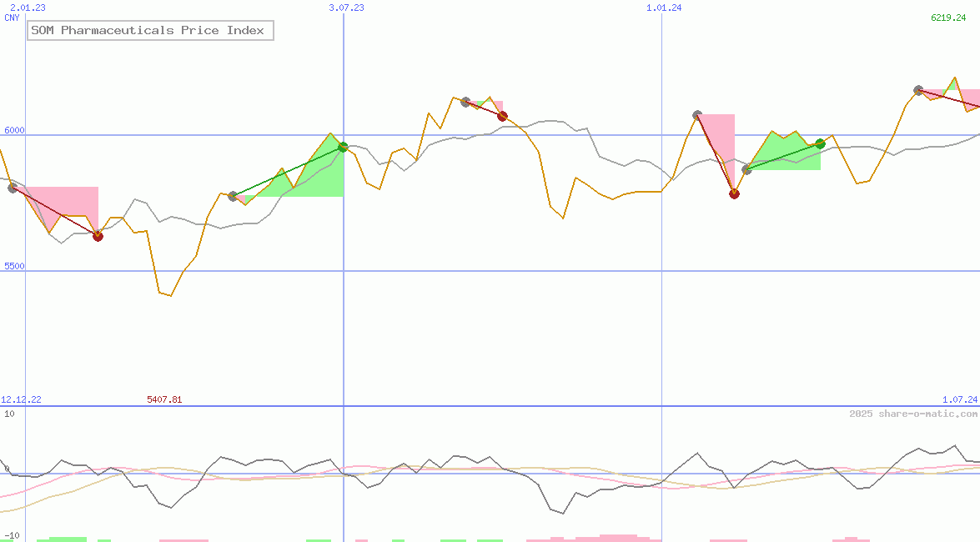The image size is (980, 542).
Task: Select the gray marker above the large pink zone after 1.01.24
Action: coord(697,115)
